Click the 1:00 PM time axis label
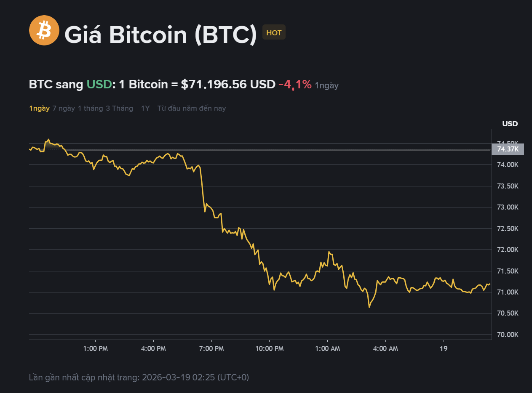The image size is (532, 393). [x=96, y=348]
